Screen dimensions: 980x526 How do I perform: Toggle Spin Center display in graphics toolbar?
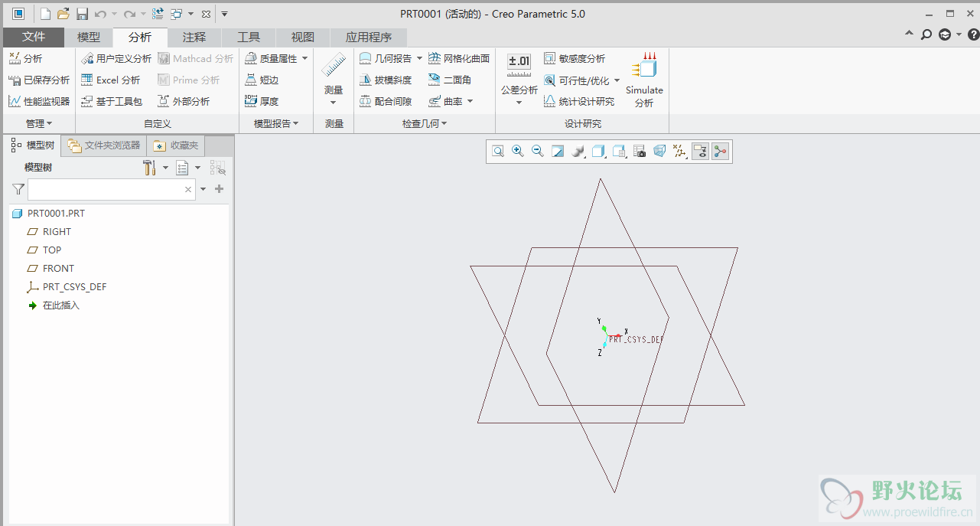720,152
